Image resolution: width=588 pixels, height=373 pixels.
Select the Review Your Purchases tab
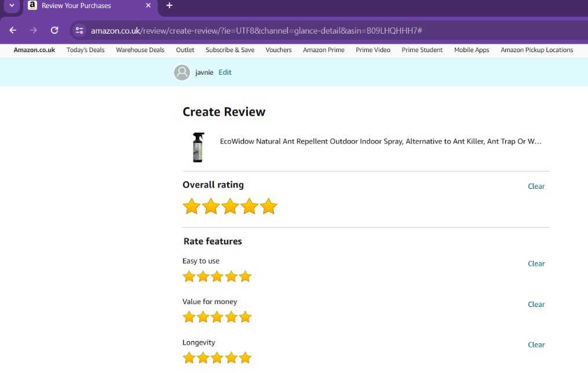90,6
